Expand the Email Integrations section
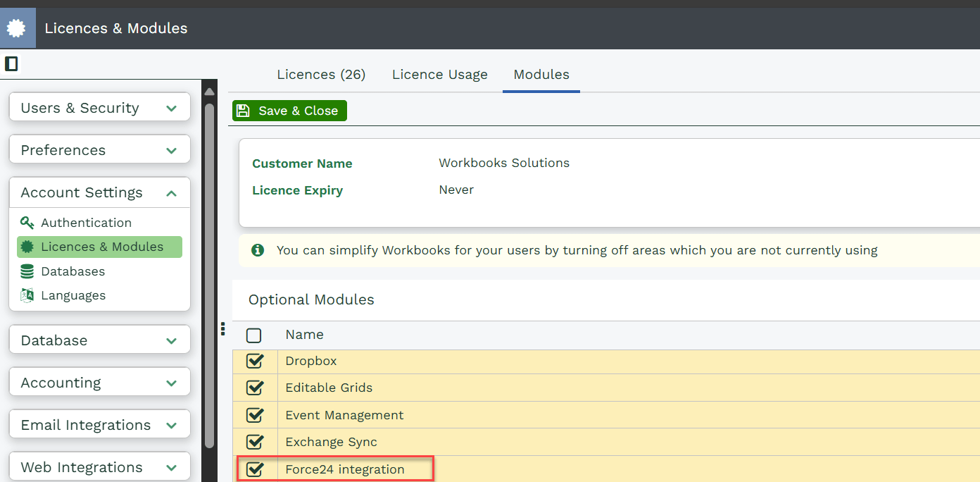Viewport: 980px width, 482px height. 100,425
